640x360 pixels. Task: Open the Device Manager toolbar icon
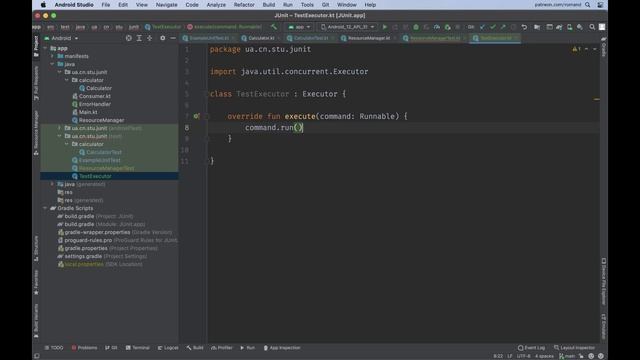pyautogui.click(x=569, y=27)
